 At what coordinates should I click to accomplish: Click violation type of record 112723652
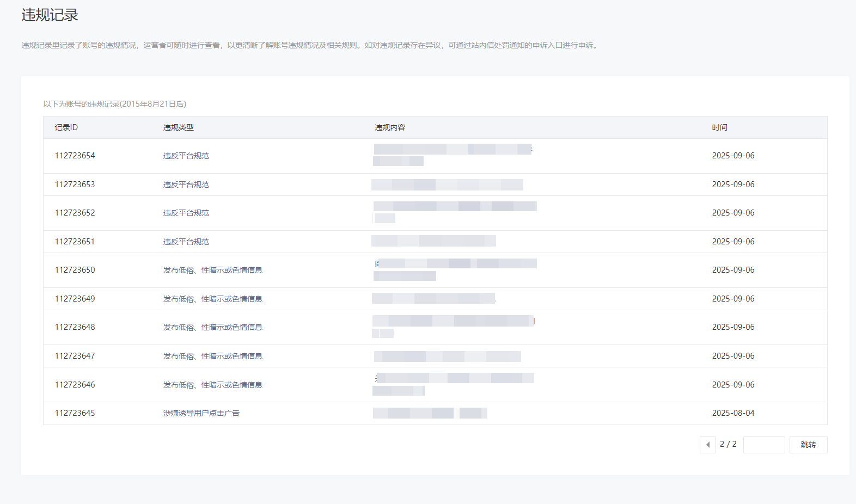tap(186, 213)
